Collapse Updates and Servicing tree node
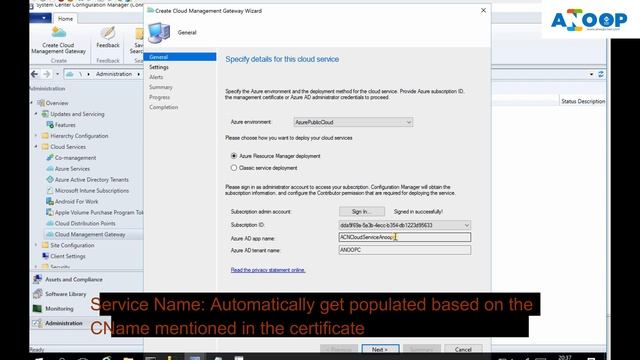640x360 pixels. click(x=36, y=114)
